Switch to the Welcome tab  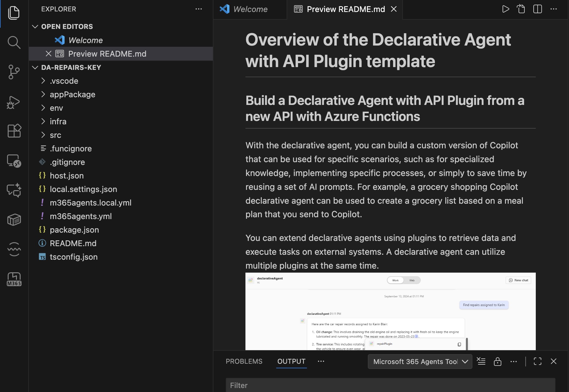tap(250, 9)
